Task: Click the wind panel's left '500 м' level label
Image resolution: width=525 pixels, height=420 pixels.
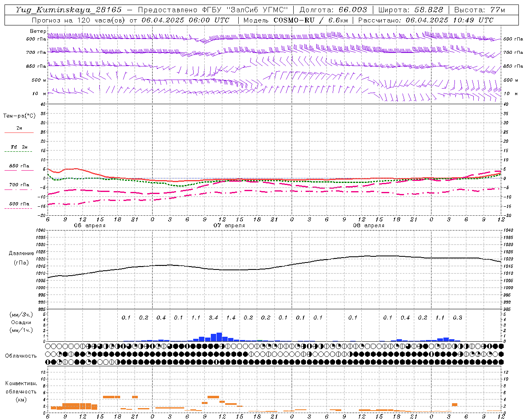Action: coord(39,80)
